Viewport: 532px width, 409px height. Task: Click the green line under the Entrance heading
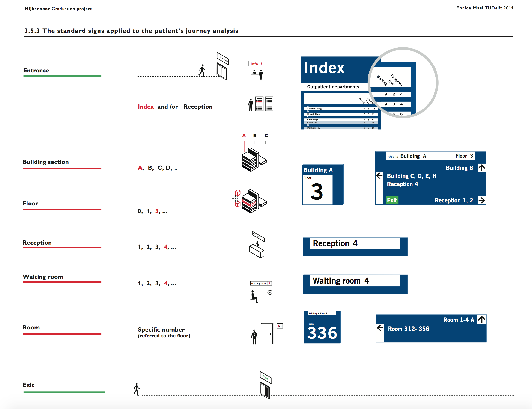62,76
